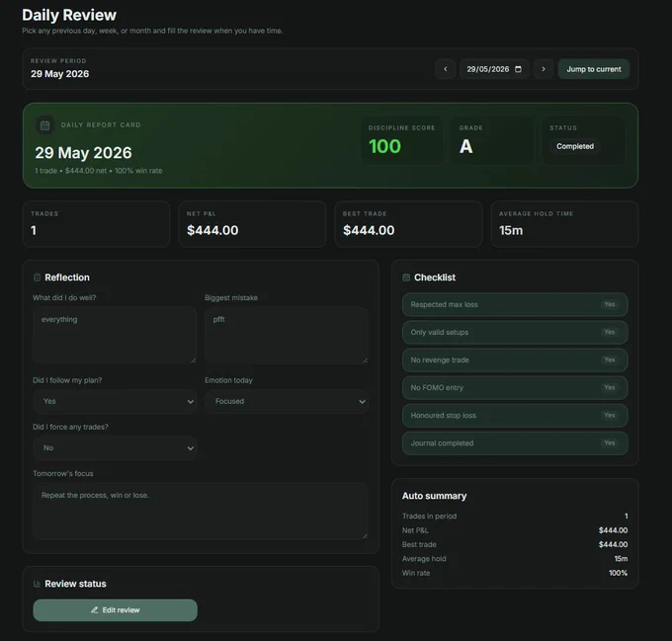
Task: Click the Review Period '29 May 2026' text
Action: click(x=59, y=74)
